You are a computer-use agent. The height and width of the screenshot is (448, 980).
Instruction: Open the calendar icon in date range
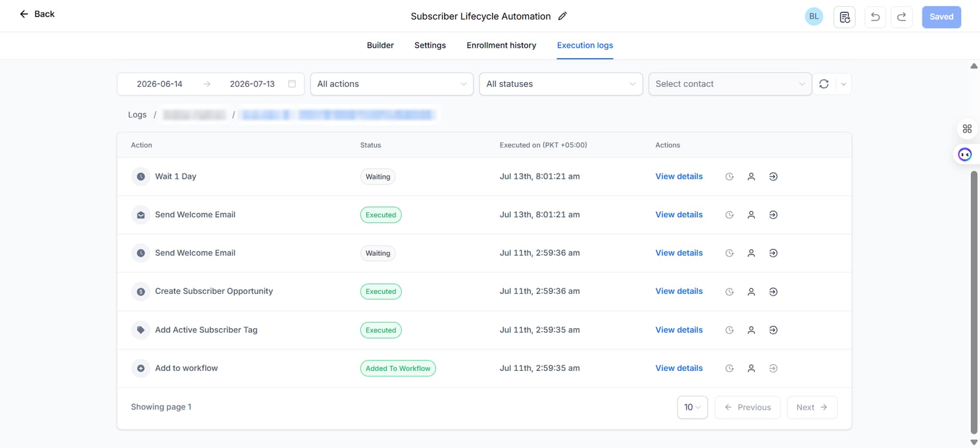(x=292, y=84)
